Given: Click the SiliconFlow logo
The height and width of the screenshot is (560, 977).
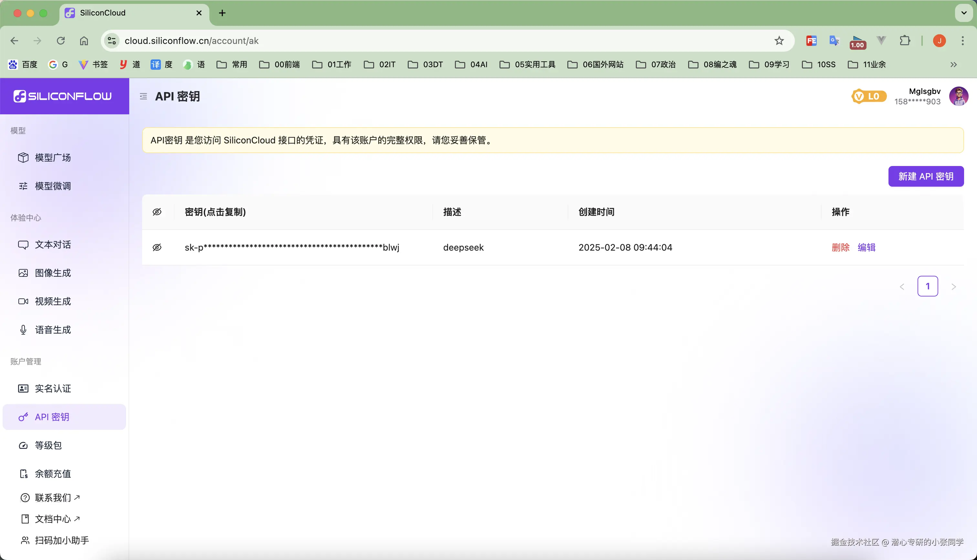Looking at the screenshot, I should [63, 96].
